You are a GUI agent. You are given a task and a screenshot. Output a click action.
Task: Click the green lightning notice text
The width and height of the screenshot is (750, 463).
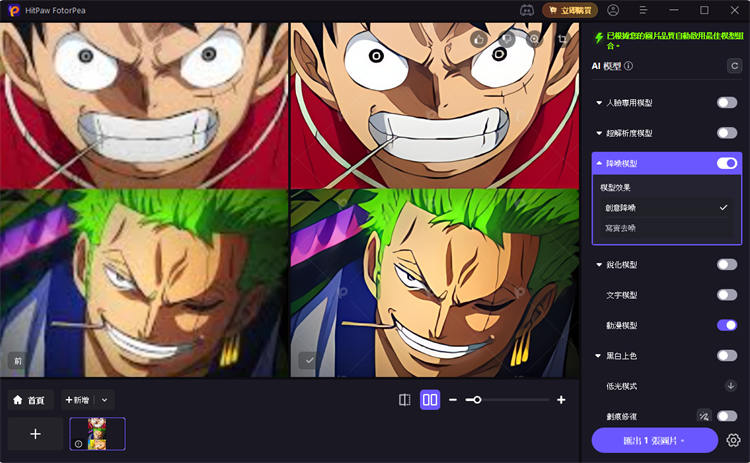pyautogui.click(x=674, y=41)
